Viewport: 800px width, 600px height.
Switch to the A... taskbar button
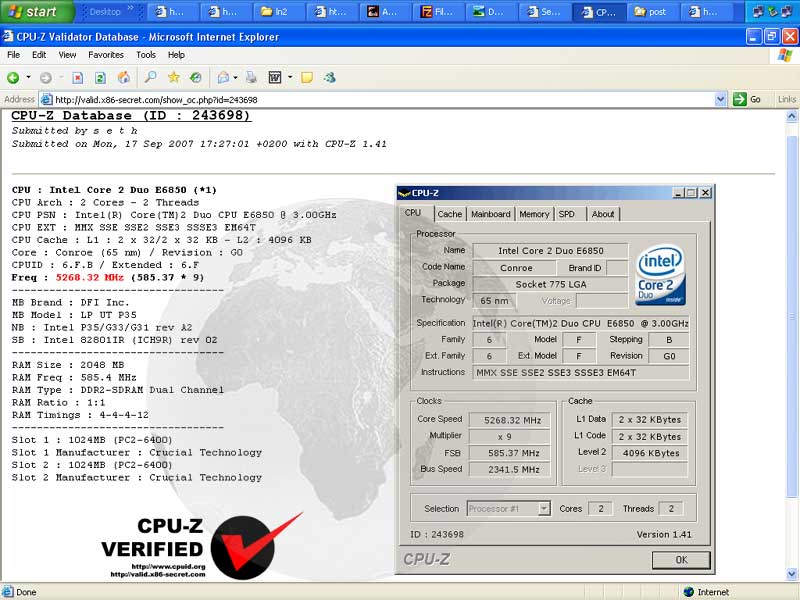386,12
